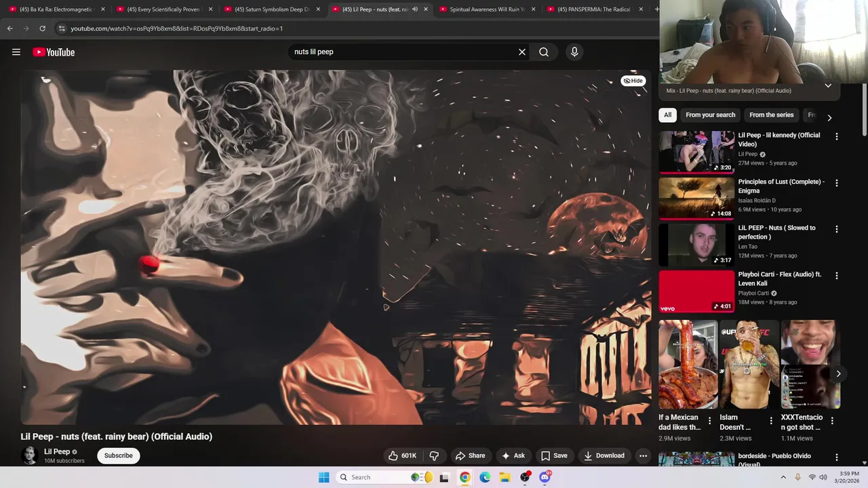Viewport: 868px width, 488px height.
Task: Mute audio on the Lil Peep tab
Action: click(415, 9)
